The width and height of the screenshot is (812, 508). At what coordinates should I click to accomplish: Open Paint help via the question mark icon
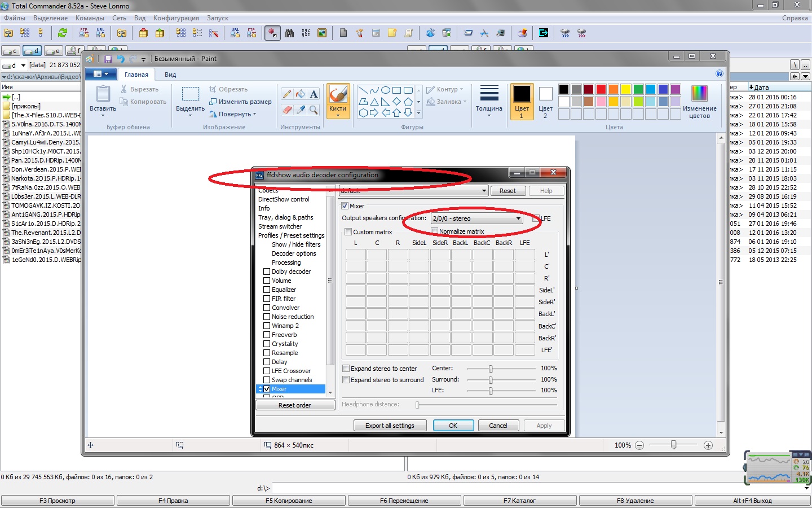tap(720, 73)
